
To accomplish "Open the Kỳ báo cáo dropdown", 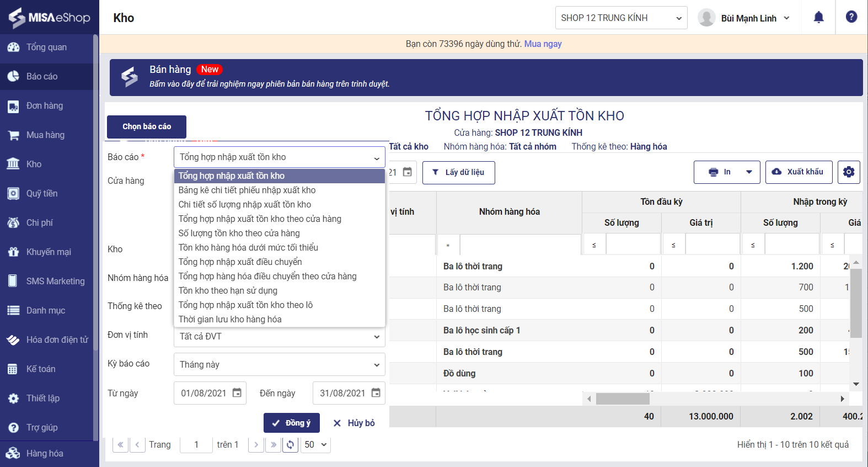I will click(x=279, y=364).
